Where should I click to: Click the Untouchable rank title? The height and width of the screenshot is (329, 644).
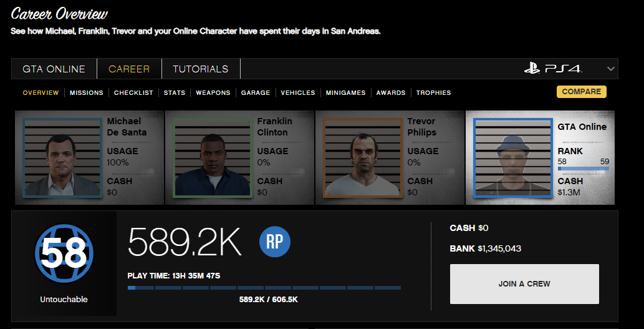[64, 300]
